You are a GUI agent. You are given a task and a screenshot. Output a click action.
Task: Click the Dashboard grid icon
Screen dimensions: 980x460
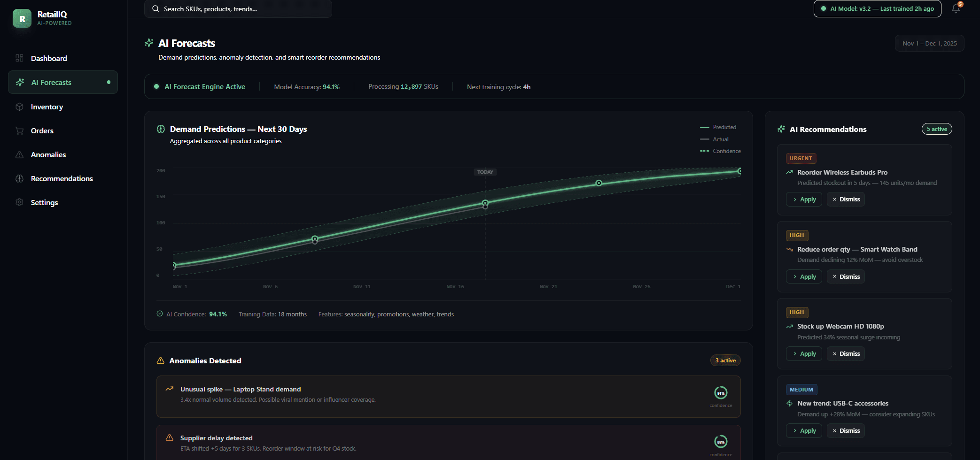19,58
